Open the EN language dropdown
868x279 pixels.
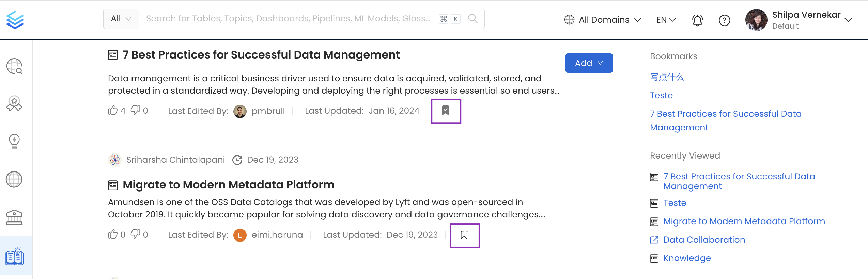click(666, 20)
